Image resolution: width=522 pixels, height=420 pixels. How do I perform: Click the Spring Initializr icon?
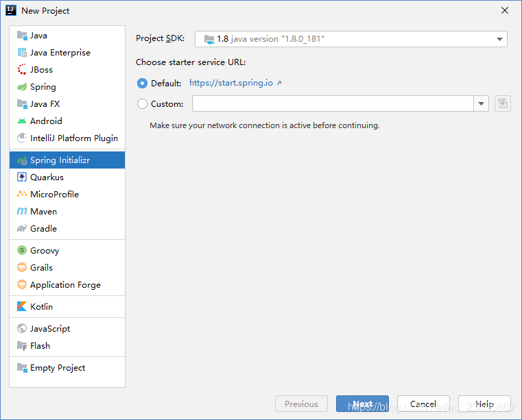[22, 160]
